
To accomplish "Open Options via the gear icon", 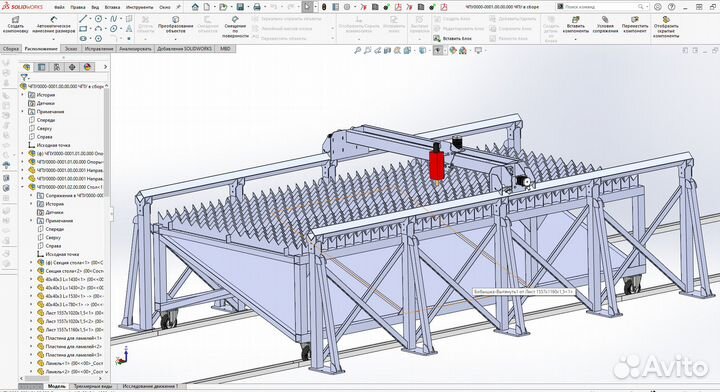I will (347, 7).
